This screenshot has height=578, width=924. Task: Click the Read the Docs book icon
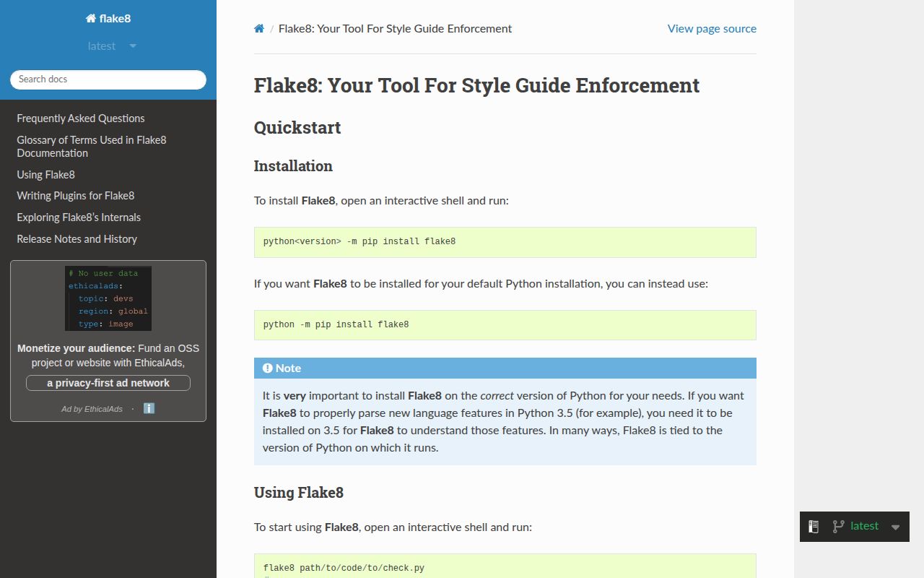tap(814, 527)
